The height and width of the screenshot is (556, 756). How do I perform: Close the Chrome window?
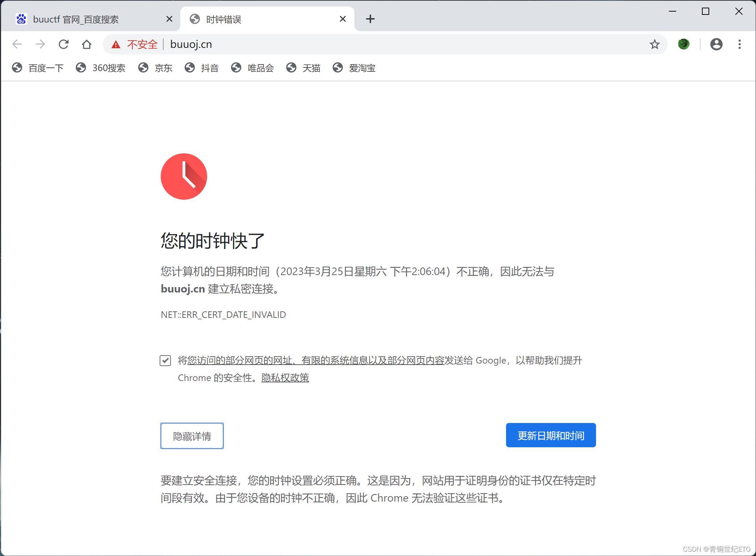point(739,11)
